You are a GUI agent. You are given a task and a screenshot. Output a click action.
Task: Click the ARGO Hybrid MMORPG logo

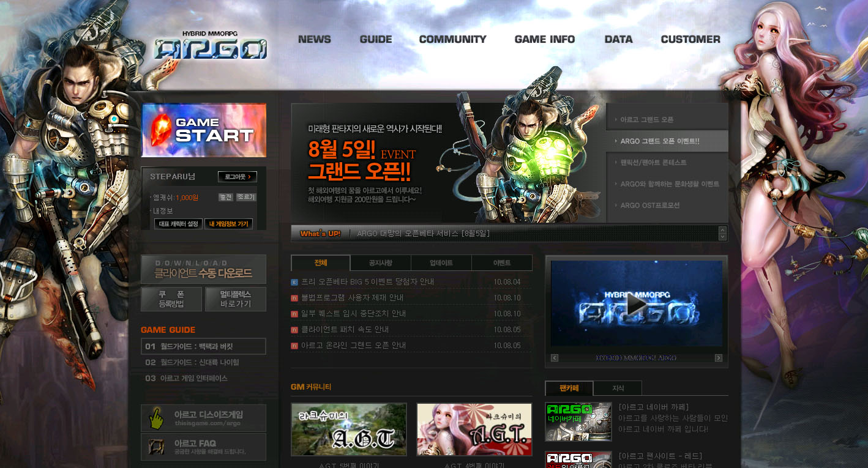click(211, 45)
